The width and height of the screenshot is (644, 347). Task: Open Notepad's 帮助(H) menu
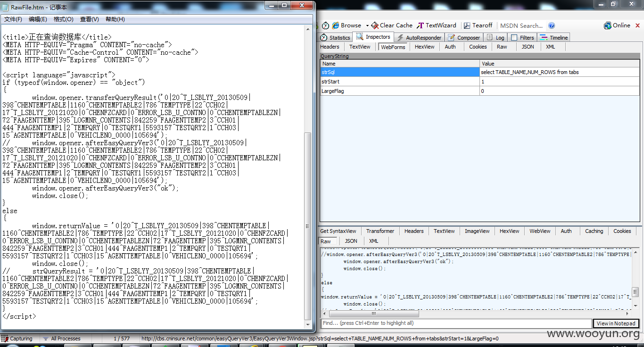pyautogui.click(x=115, y=19)
